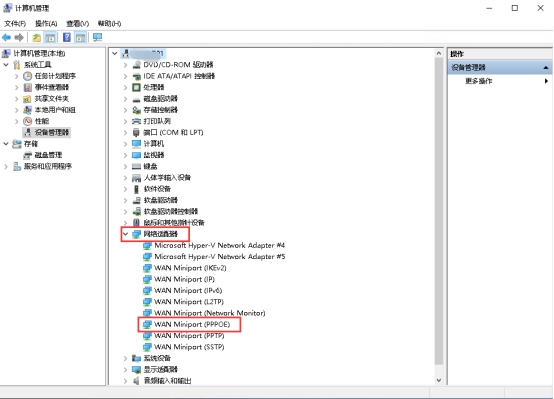Select the 共享文件夹 icon in left tree

pyautogui.click(x=28, y=99)
